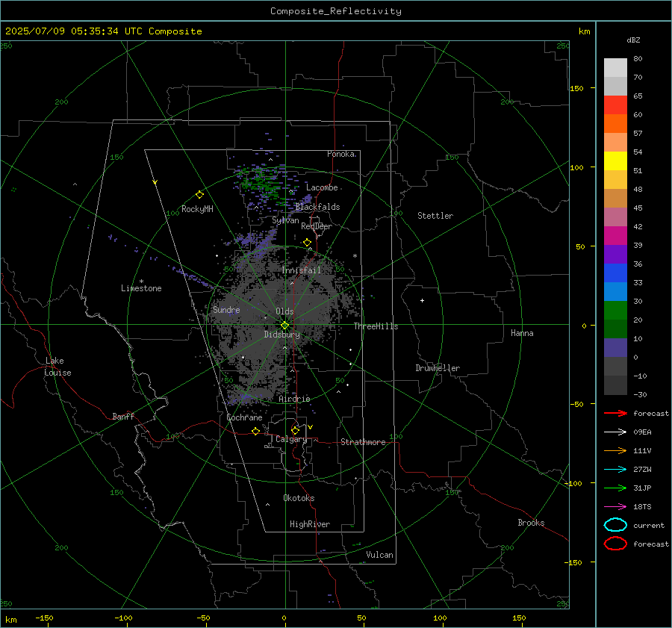Click the ThreeHills city label

376,326
